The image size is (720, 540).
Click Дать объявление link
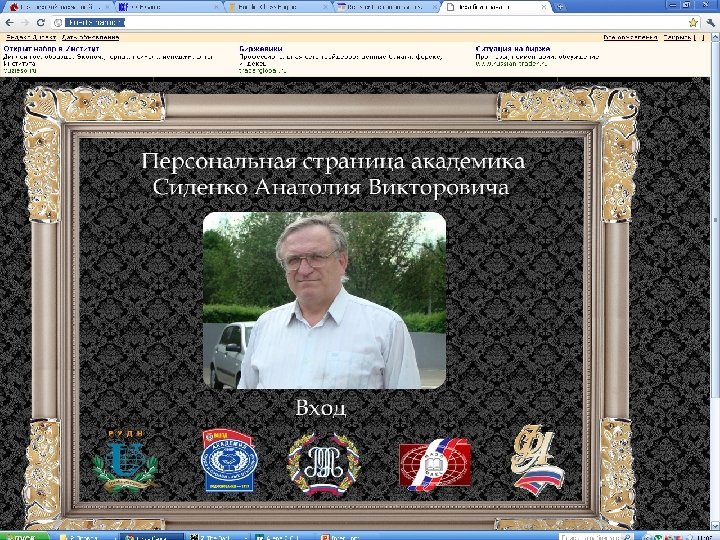click(90, 37)
